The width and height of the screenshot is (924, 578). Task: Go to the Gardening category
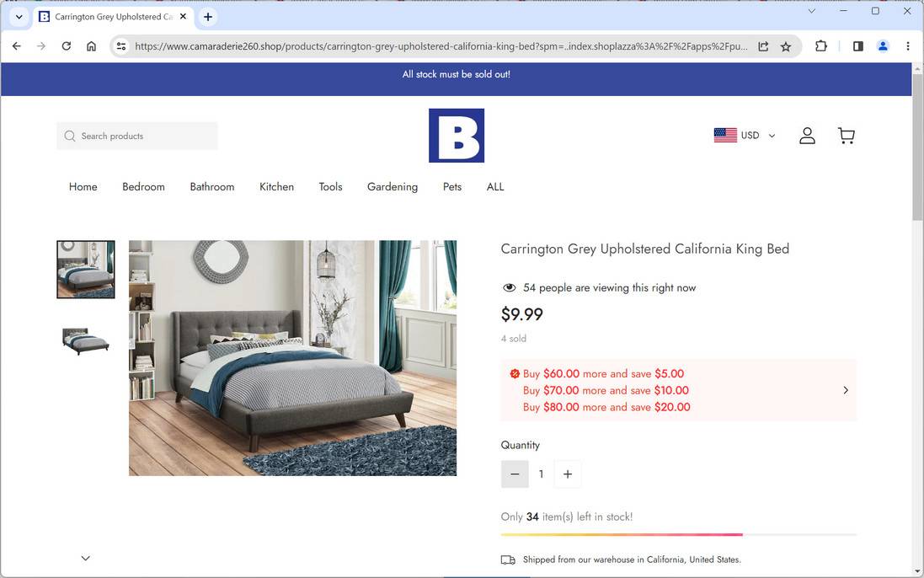tap(393, 187)
